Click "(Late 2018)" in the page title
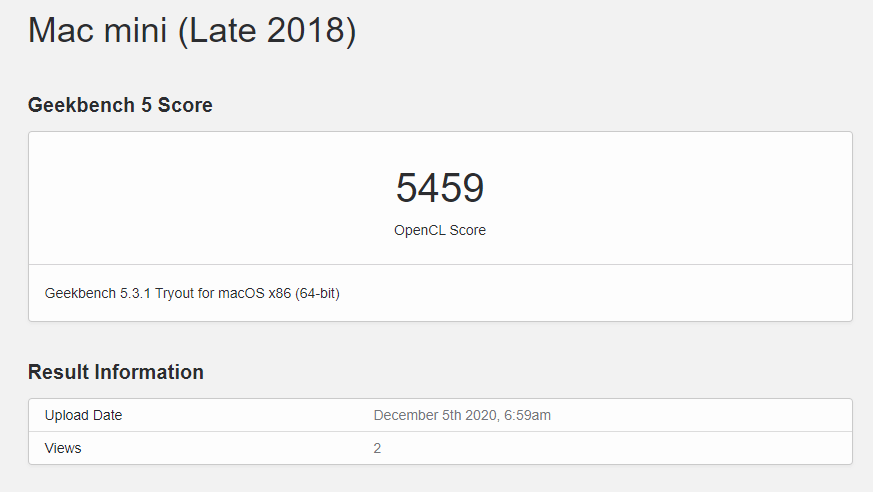 (267, 30)
